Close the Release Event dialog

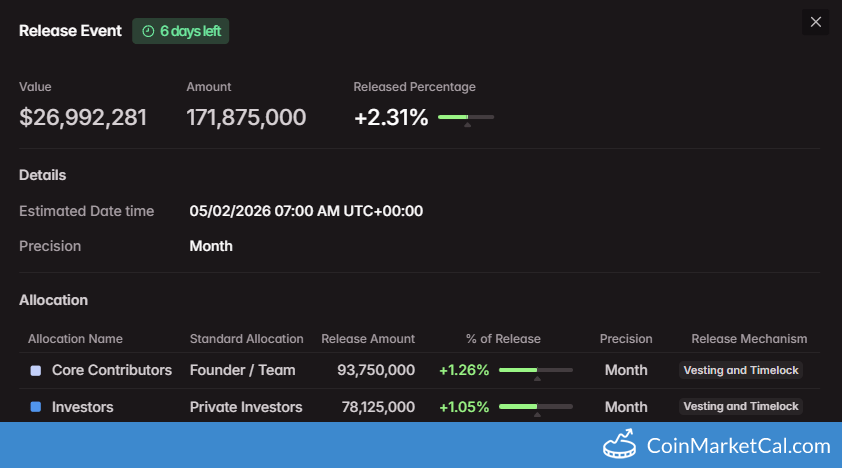[816, 22]
